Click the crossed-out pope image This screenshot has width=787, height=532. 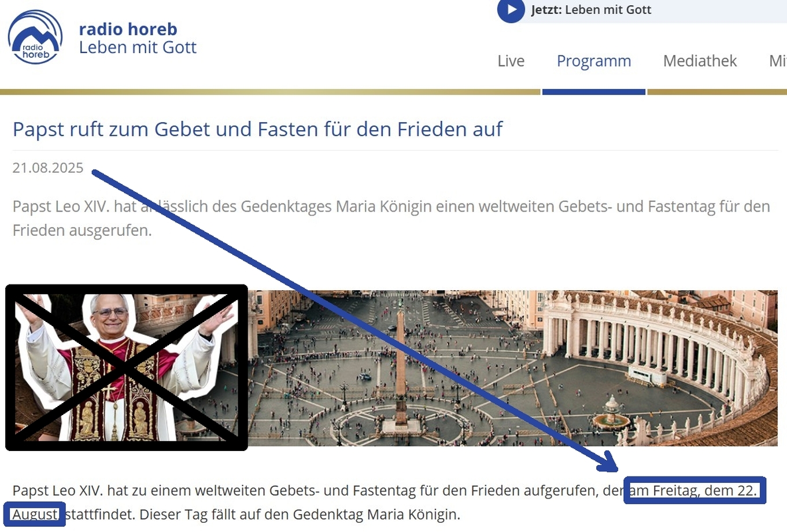[127, 367]
